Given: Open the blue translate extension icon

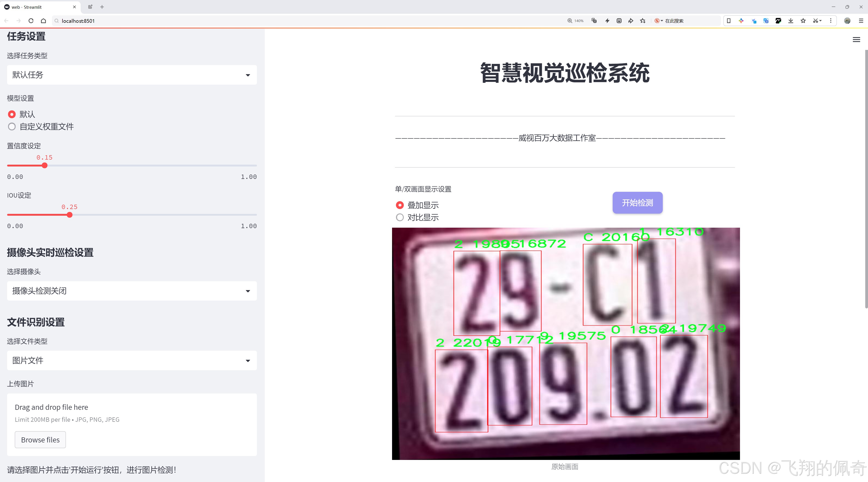Looking at the screenshot, I should pyautogui.click(x=766, y=21).
